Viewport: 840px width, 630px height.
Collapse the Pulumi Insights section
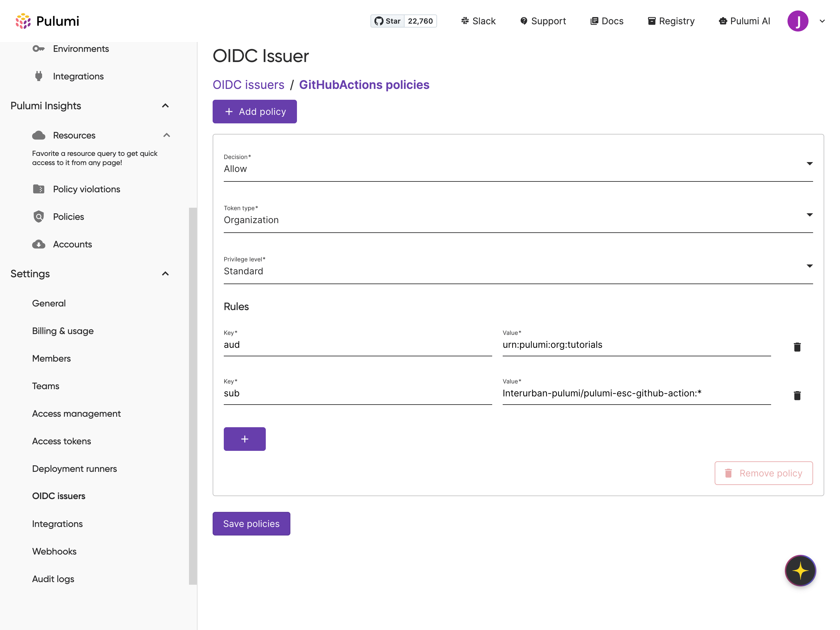coord(165,106)
